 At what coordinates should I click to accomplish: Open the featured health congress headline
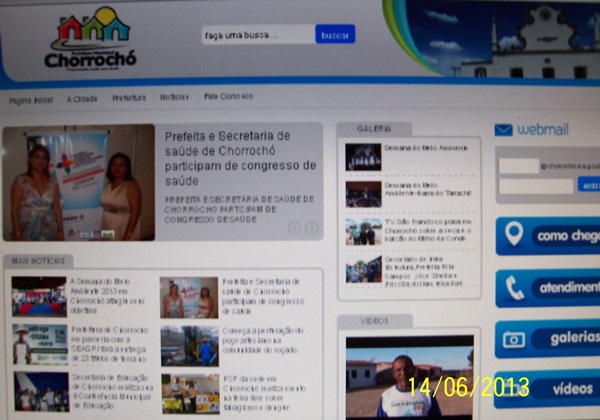pyautogui.click(x=240, y=157)
